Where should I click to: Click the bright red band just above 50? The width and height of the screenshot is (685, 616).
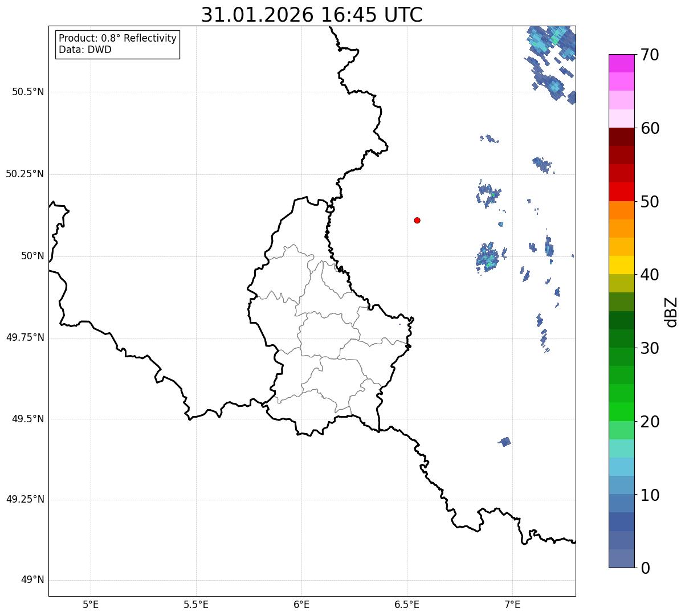click(x=622, y=191)
